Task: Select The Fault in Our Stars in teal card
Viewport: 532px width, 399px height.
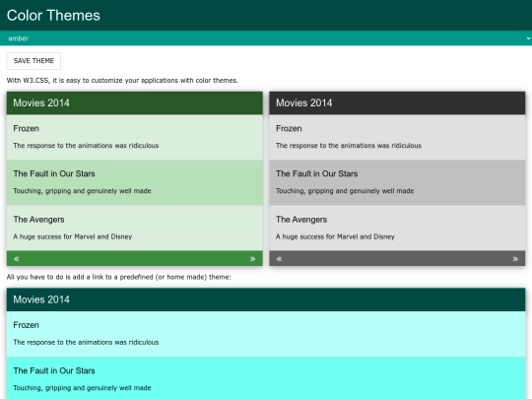Action: pos(54,370)
